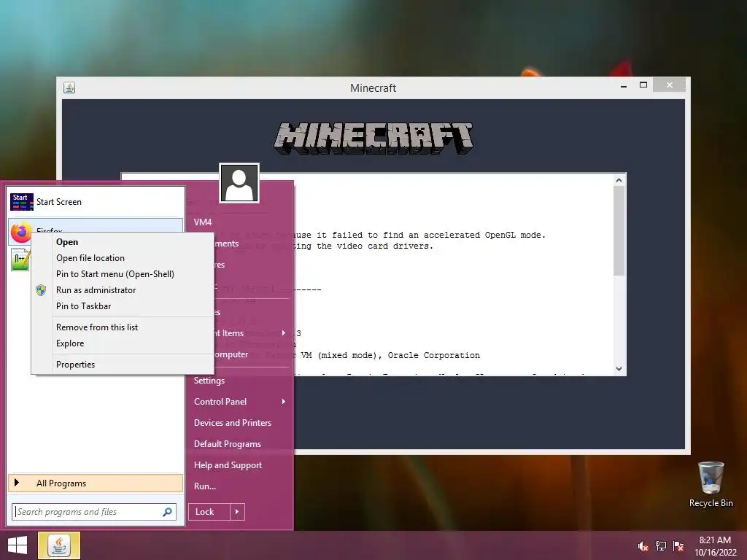Click the scroll up arrow in Minecraft log
Screen dimensions: 747x560
pyautogui.click(x=619, y=180)
